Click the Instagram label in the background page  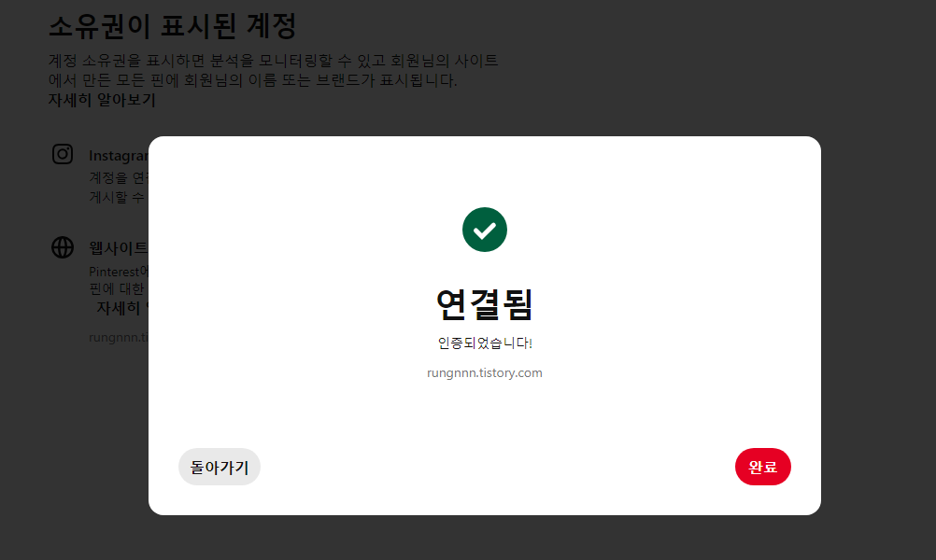coord(119,156)
